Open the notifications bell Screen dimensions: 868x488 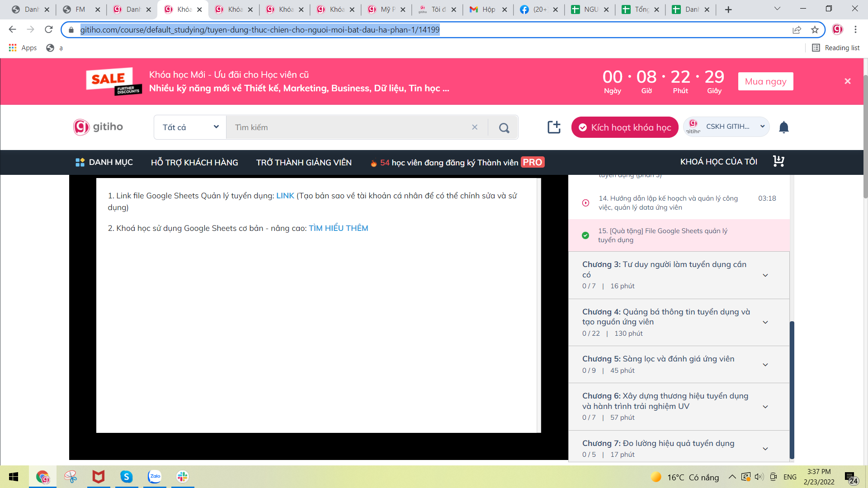click(784, 127)
